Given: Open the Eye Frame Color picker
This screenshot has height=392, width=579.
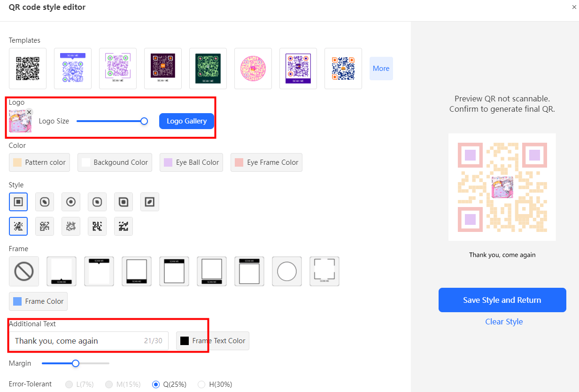Looking at the screenshot, I should (x=266, y=162).
